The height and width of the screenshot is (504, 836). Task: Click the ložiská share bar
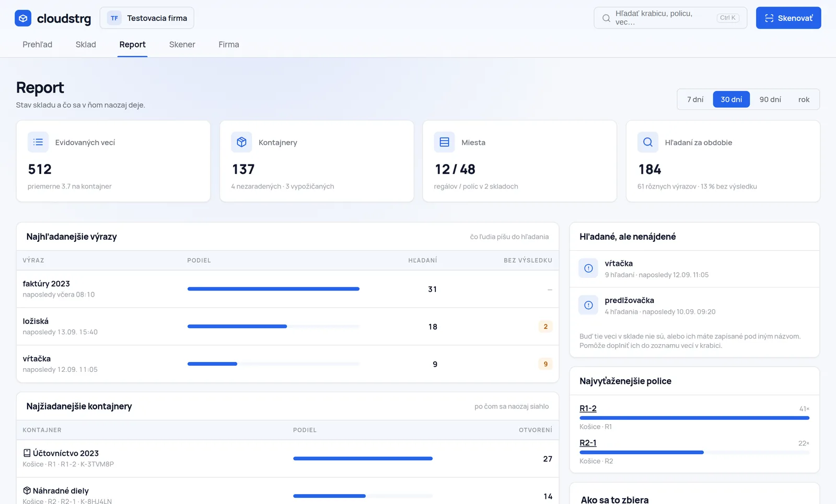click(x=273, y=326)
